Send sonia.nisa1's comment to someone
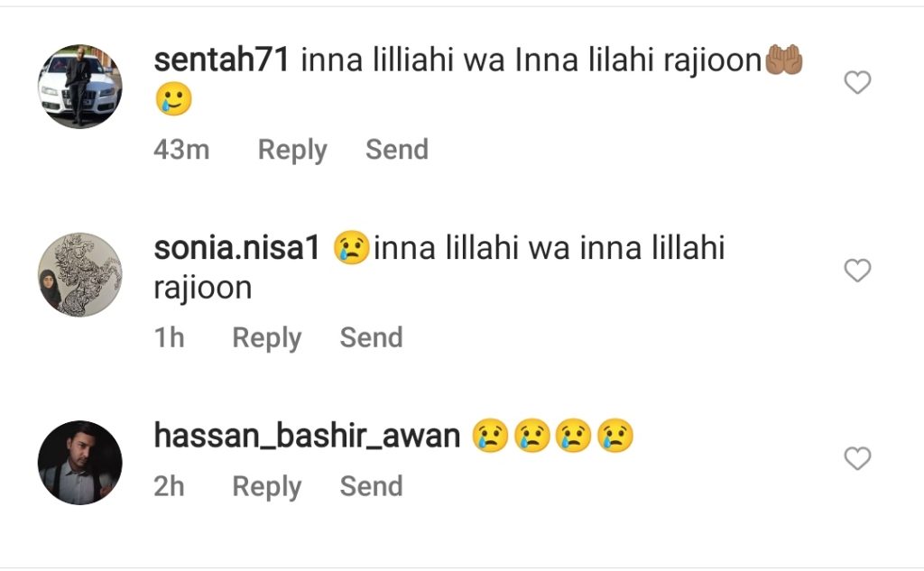The width and height of the screenshot is (924, 571). coord(371,337)
